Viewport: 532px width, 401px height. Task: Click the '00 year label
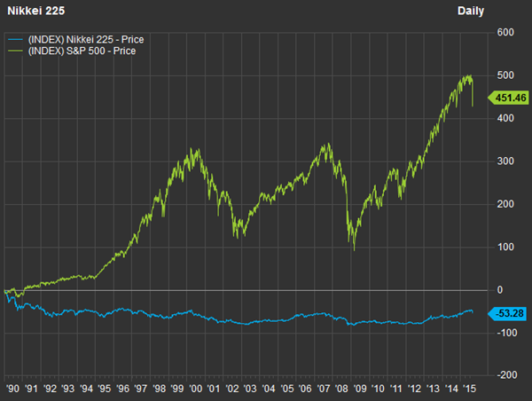tap(196, 389)
